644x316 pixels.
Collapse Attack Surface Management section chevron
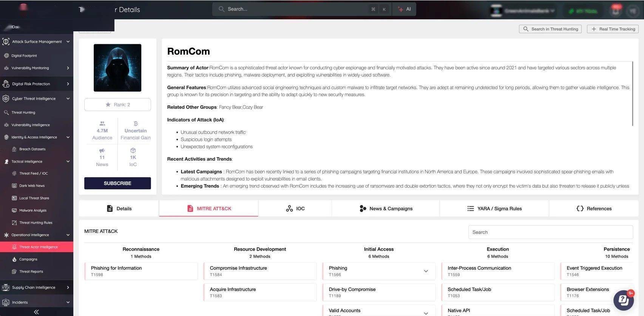coord(68,42)
